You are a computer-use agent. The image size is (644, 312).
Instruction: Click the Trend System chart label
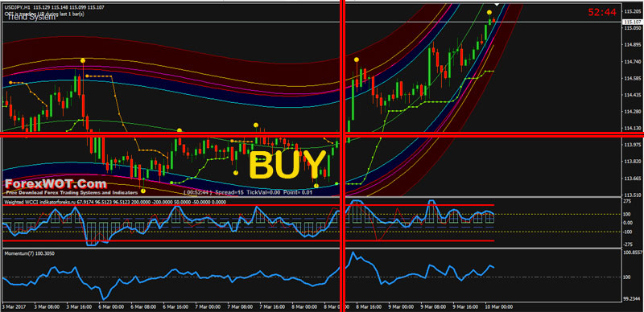[x=31, y=17]
